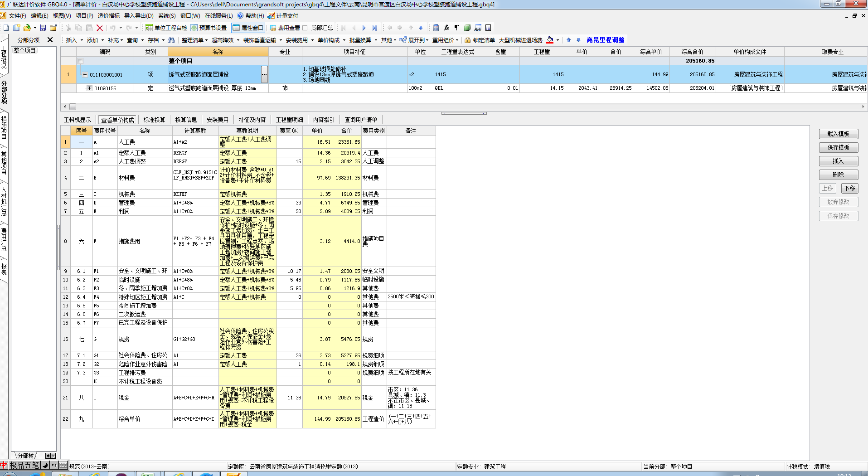
Task: Open the 添加 dropdown
Action: click(95, 40)
